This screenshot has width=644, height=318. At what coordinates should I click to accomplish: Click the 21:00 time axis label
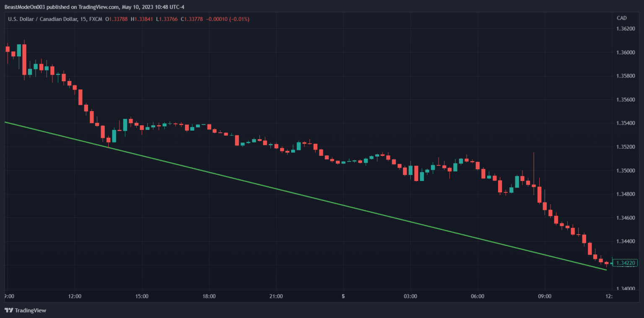276,297
